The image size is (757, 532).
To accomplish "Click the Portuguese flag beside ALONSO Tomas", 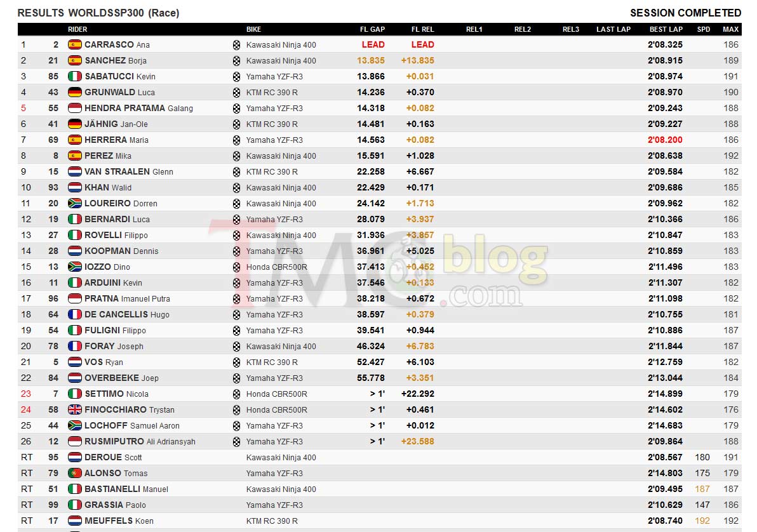I will (75, 473).
